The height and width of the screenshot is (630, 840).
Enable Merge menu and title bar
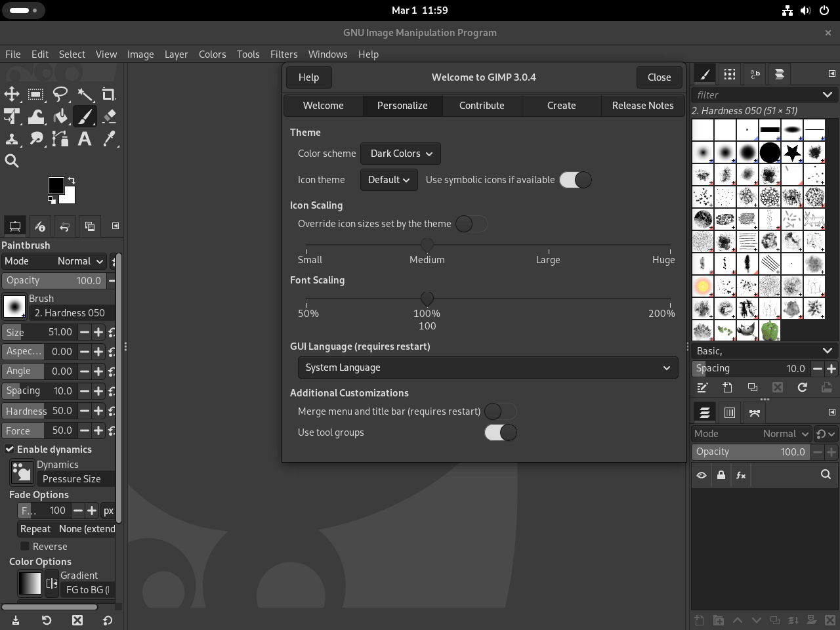pos(501,411)
